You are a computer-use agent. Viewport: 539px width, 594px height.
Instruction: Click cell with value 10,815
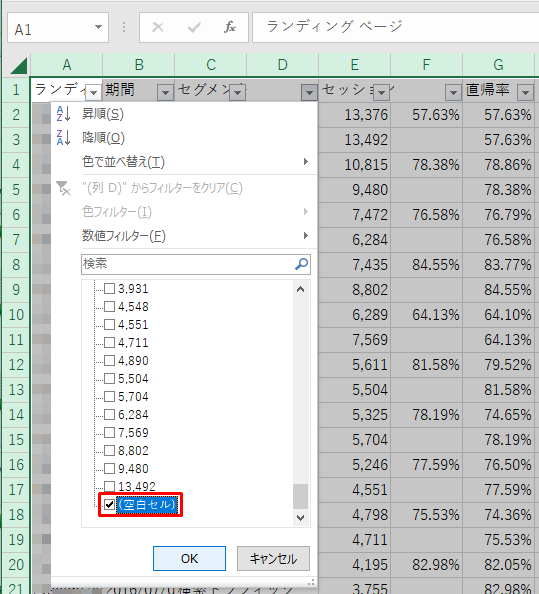point(355,165)
